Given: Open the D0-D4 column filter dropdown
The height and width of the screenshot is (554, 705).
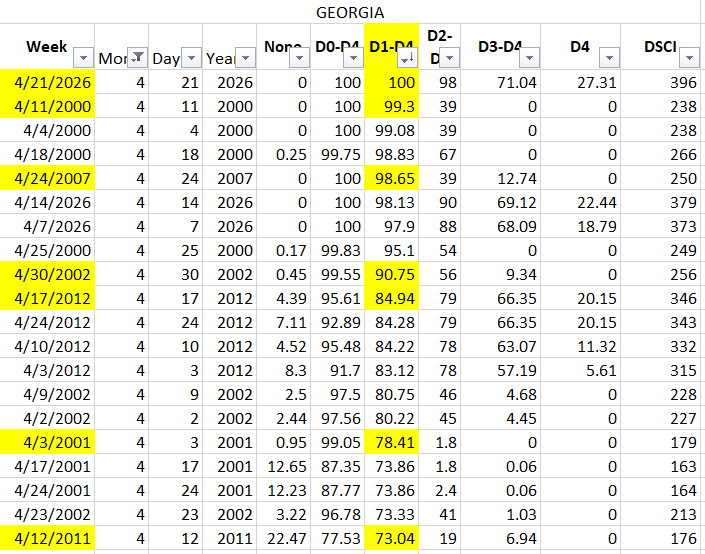Looking at the screenshot, I should tap(353, 58).
